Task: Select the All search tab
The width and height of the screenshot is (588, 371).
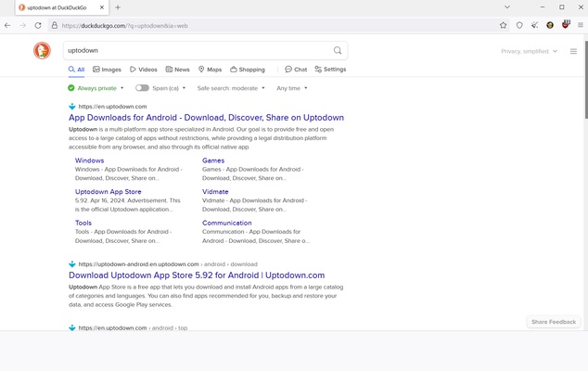Action: click(76, 70)
